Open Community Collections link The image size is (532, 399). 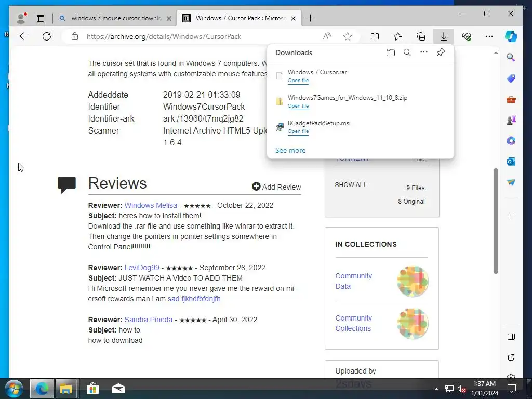pos(353,323)
